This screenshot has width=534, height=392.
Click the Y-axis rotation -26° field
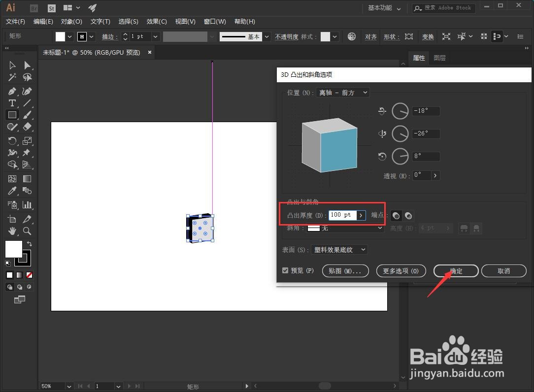coord(426,133)
